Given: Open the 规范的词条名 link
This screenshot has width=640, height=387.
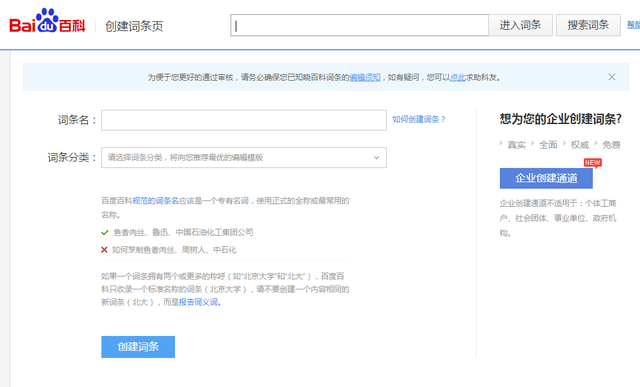Looking at the screenshot, I should 156,200.
